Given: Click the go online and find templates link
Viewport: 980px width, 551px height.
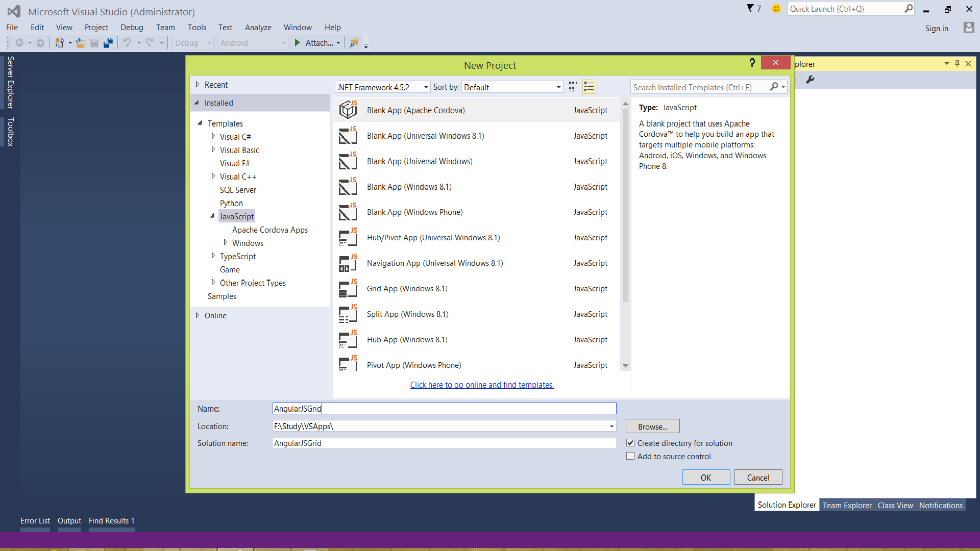Looking at the screenshot, I should click(482, 385).
